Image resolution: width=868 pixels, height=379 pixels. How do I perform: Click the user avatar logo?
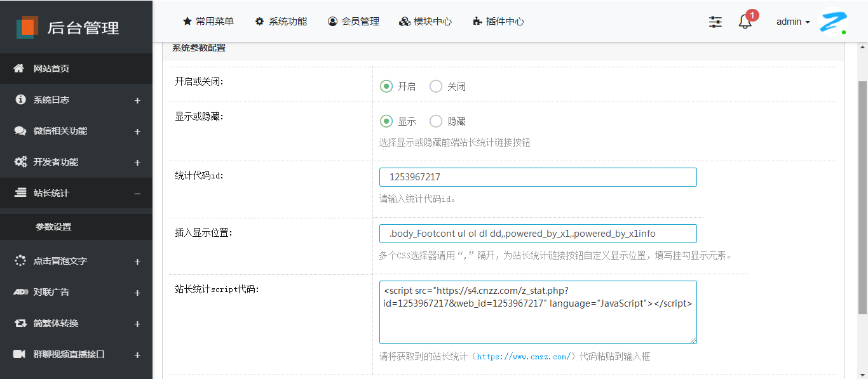832,22
